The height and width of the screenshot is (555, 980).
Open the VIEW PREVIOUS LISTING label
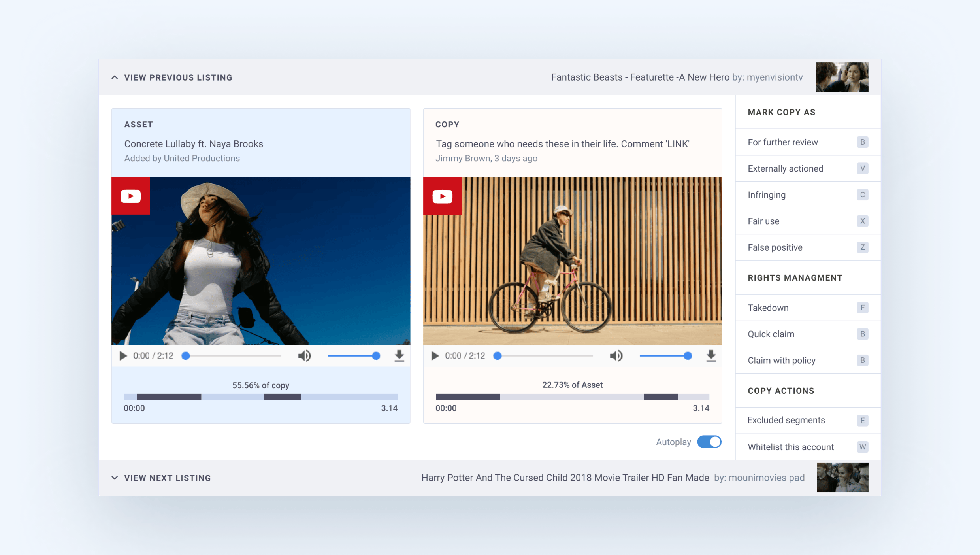point(178,77)
